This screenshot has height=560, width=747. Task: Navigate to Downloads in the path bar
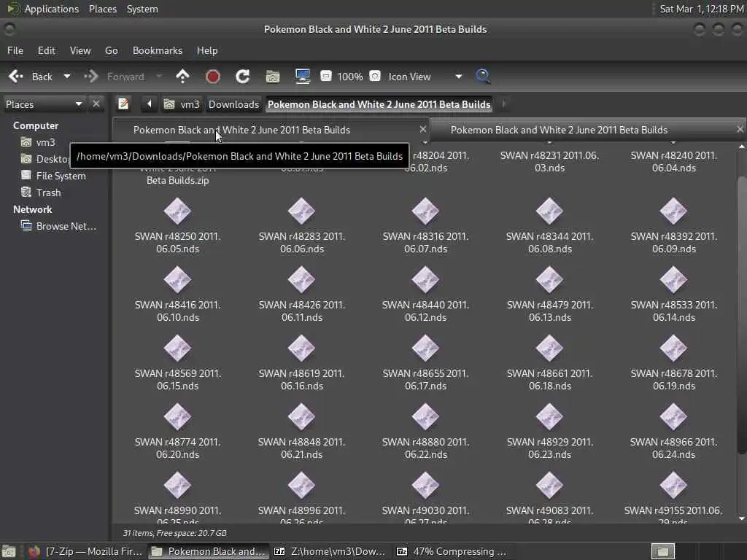coord(233,104)
